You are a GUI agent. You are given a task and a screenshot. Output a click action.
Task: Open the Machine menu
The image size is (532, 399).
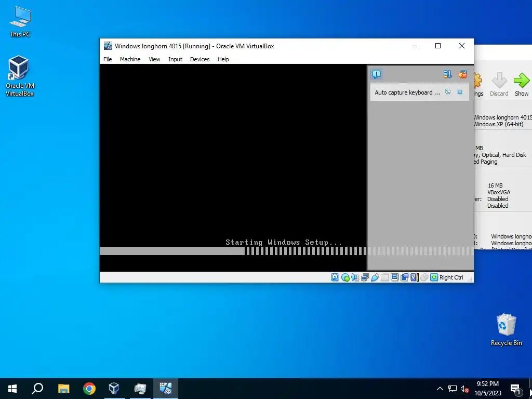click(130, 59)
